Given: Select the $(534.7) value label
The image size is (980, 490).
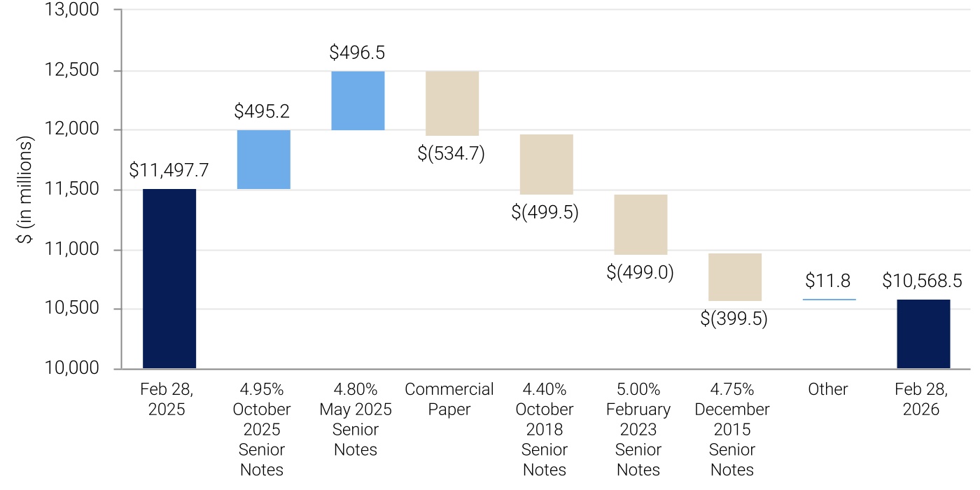Looking at the screenshot, I should pyautogui.click(x=451, y=153).
